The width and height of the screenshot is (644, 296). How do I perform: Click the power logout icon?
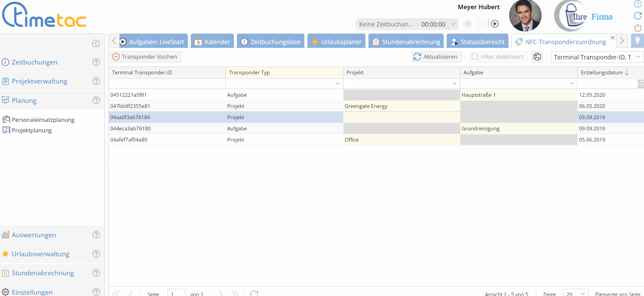pyautogui.click(x=638, y=28)
